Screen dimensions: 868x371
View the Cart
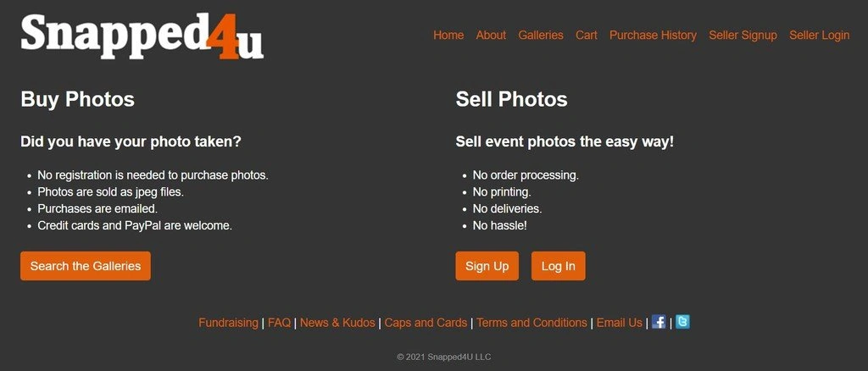pyautogui.click(x=587, y=36)
